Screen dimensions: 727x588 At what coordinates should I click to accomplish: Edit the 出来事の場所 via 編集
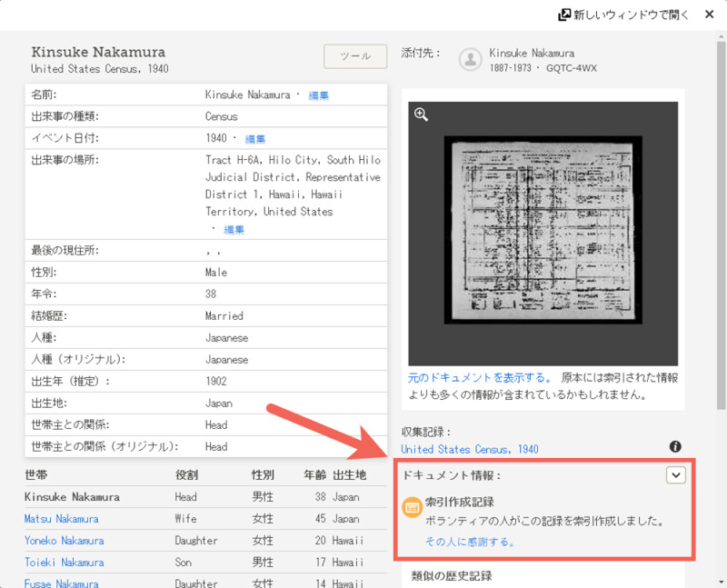(234, 229)
